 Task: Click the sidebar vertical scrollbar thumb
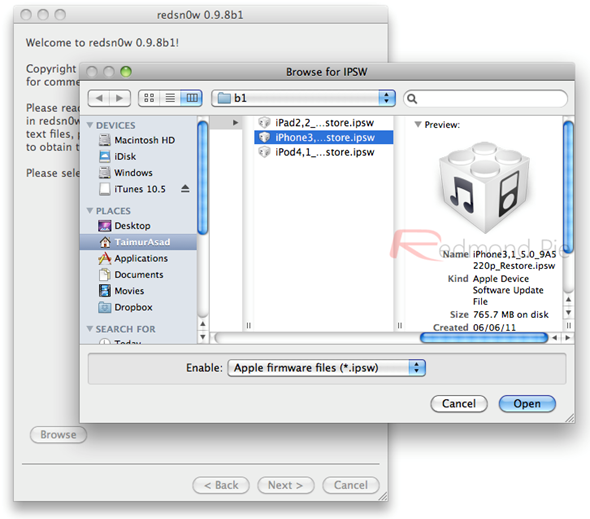(202, 177)
